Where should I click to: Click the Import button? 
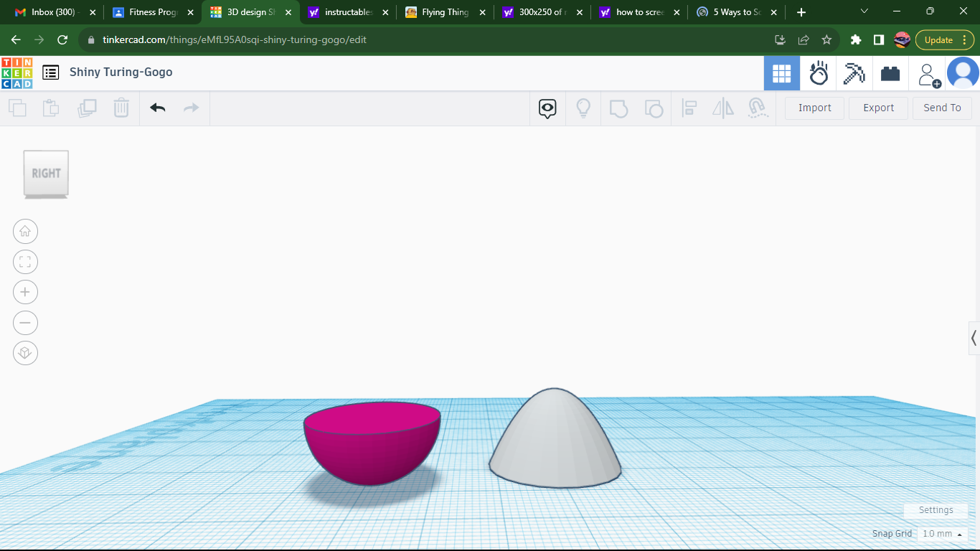tap(814, 108)
